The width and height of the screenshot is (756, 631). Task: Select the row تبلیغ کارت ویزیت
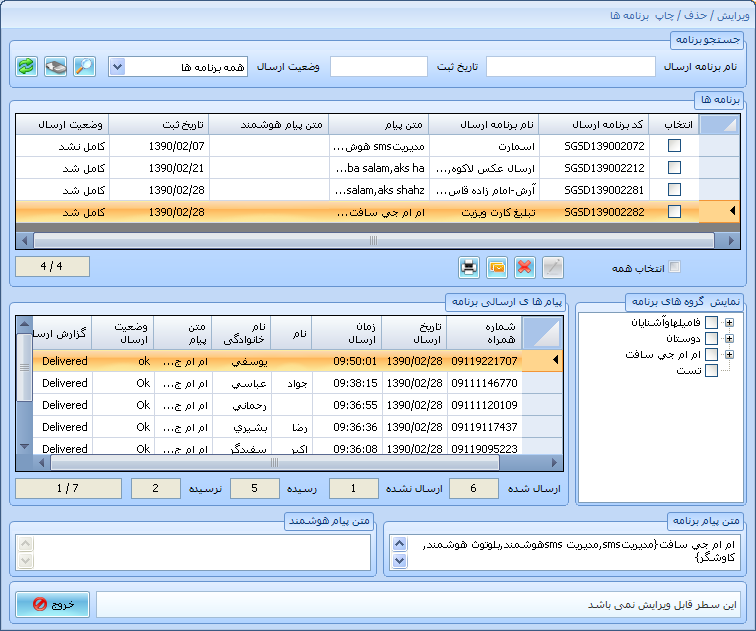[x=378, y=212]
